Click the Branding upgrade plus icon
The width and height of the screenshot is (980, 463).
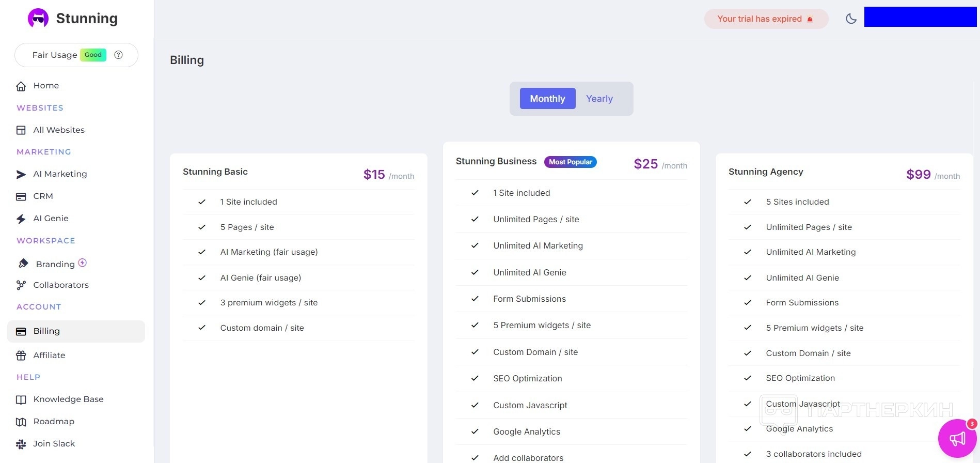coord(83,263)
